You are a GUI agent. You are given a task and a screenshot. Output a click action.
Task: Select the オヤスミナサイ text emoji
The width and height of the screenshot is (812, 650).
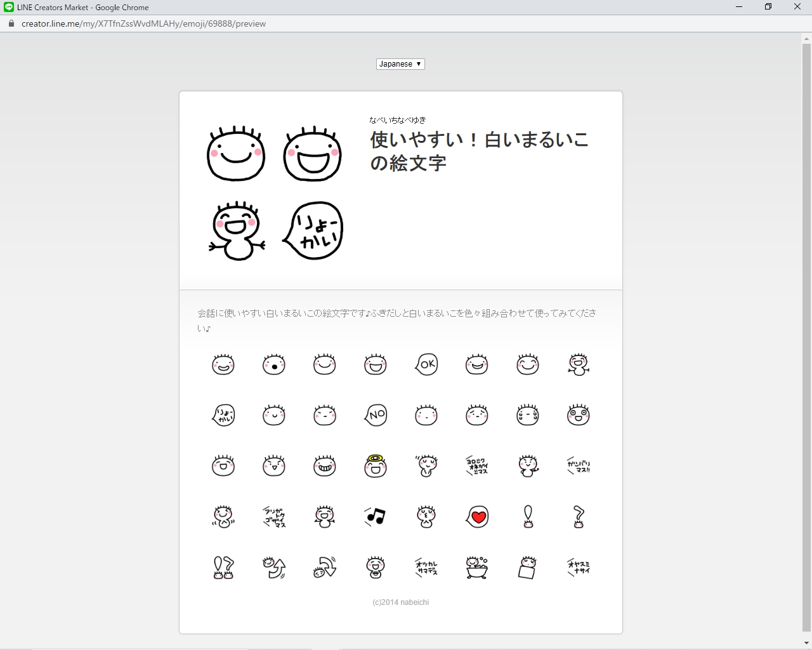579,567
